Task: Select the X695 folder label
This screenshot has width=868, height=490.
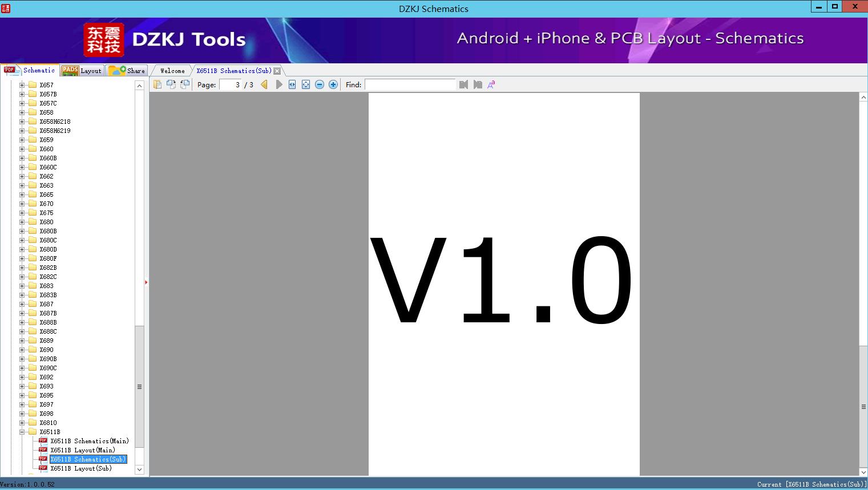Action: tap(46, 395)
